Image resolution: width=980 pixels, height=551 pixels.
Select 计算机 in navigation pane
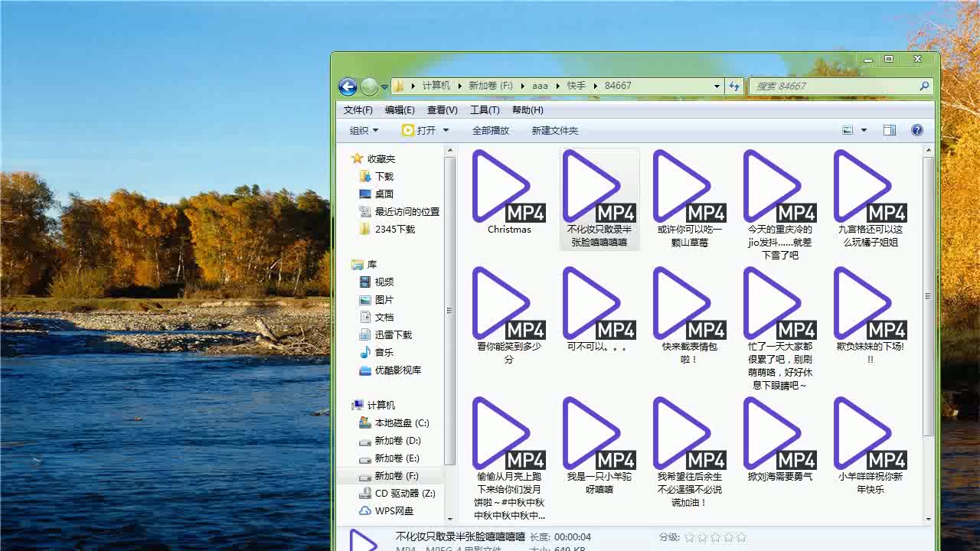pos(374,405)
